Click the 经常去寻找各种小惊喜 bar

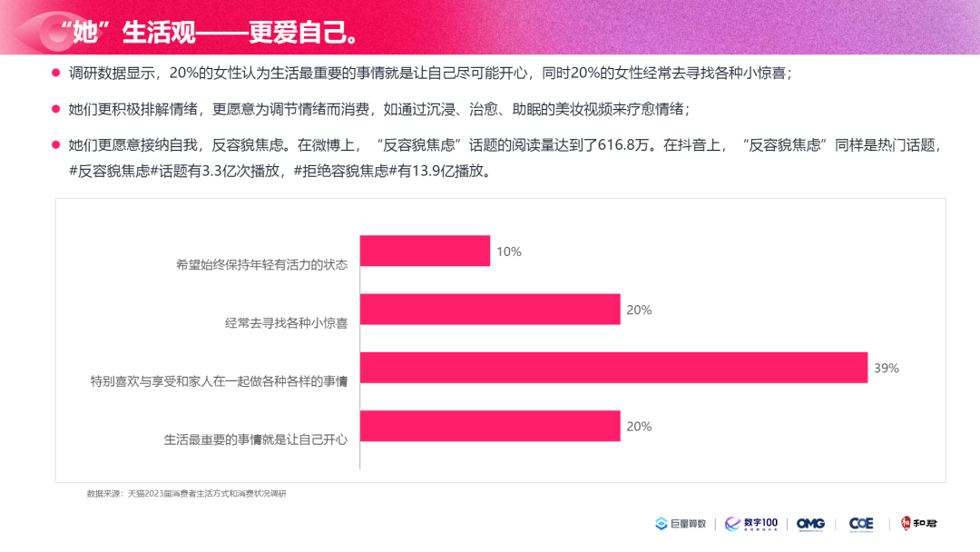[x=490, y=309]
